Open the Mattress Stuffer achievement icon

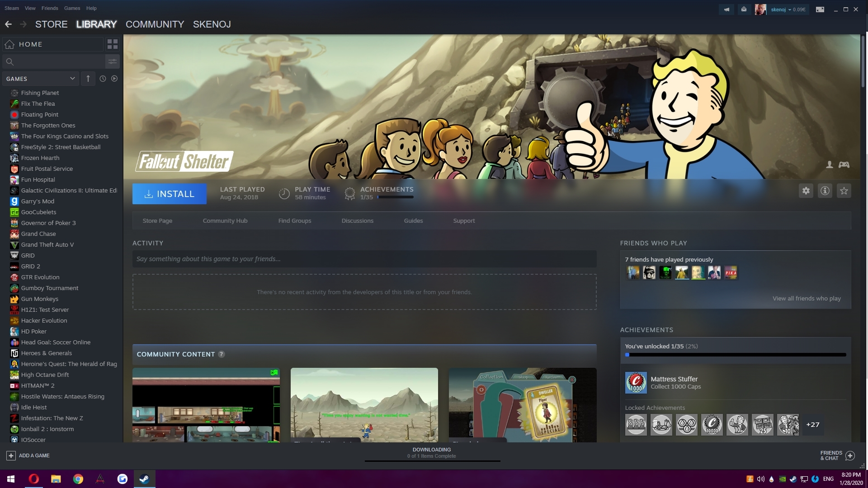click(x=636, y=383)
